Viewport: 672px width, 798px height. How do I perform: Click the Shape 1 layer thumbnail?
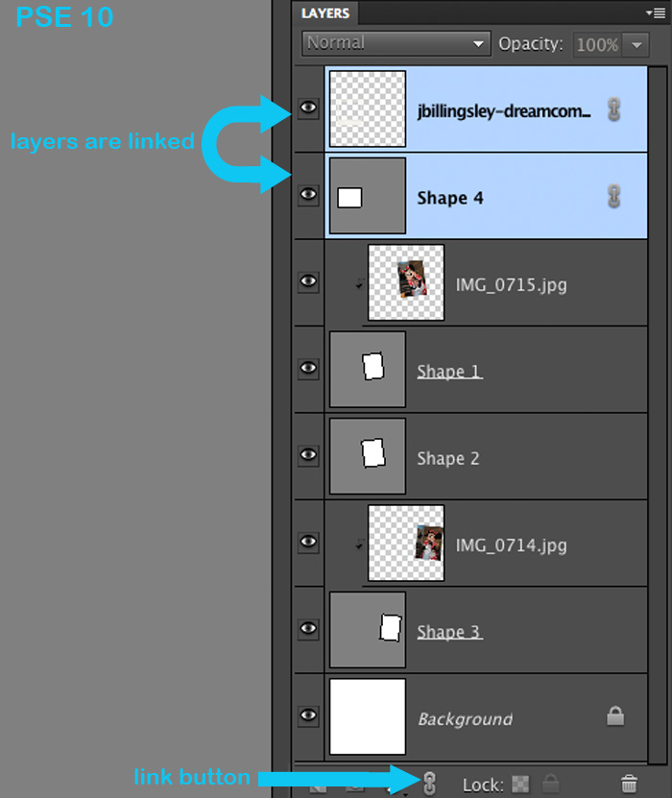point(368,370)
